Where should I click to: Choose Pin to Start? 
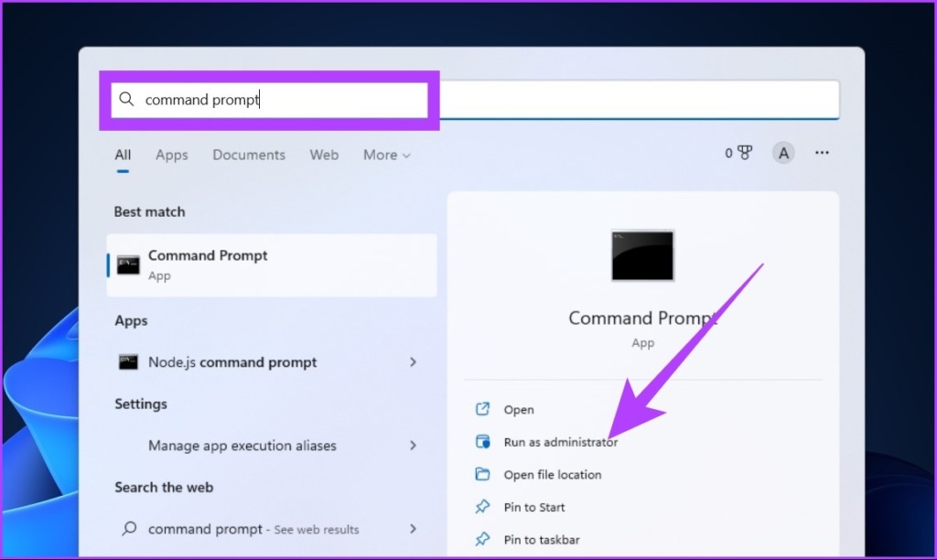(x=534, y=508)
